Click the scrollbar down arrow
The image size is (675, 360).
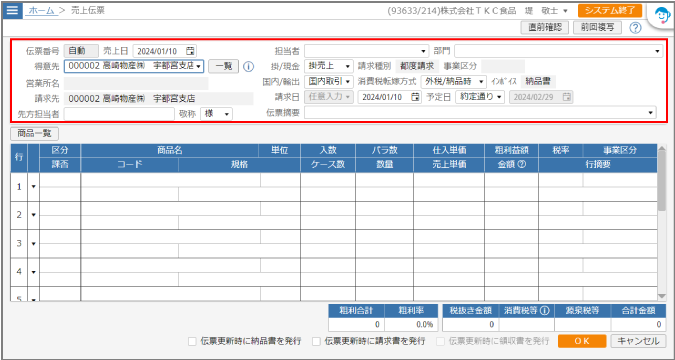coord(662,296)
